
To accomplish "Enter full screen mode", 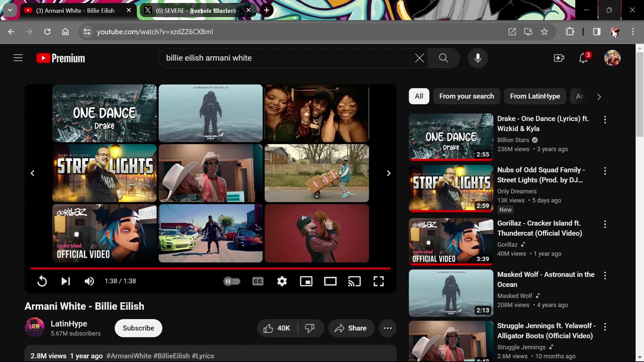I will 378,281.
